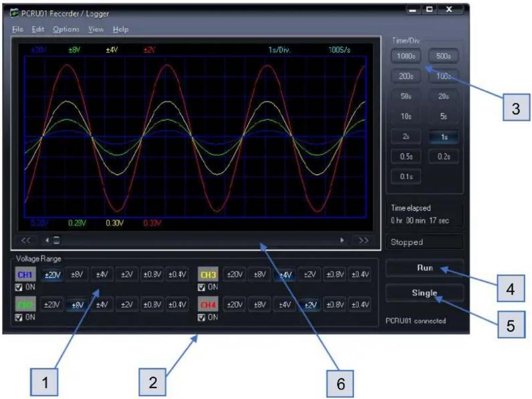Set time base to 0.5s per division
532x399 pixels.
click(406, 157)
